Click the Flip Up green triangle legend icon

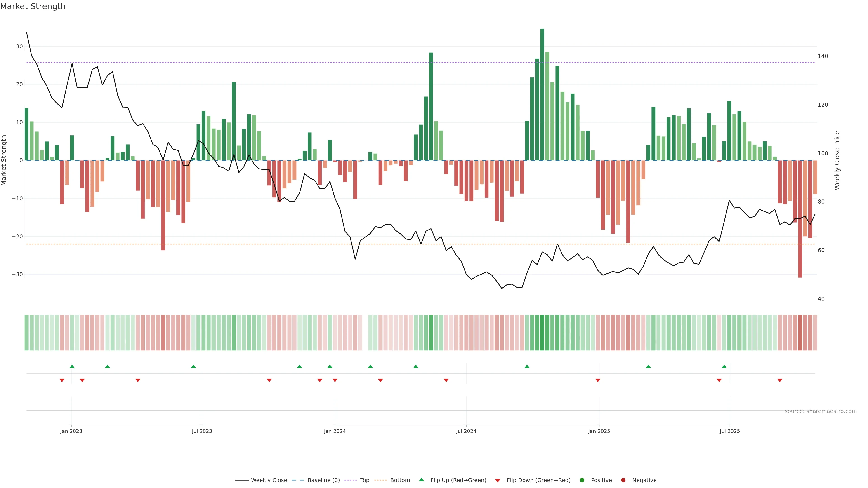pyautogui.click(x=421, y=480)
